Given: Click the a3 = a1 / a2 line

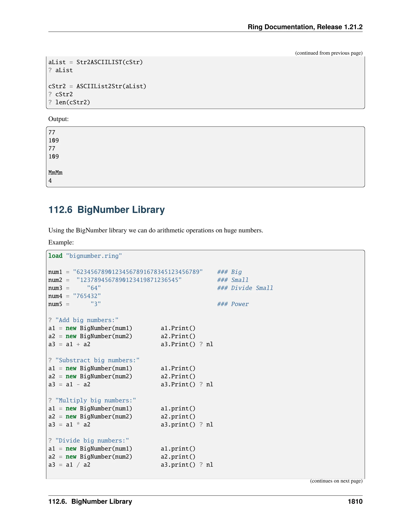Looking at the screenshot, I should (69, 465).
